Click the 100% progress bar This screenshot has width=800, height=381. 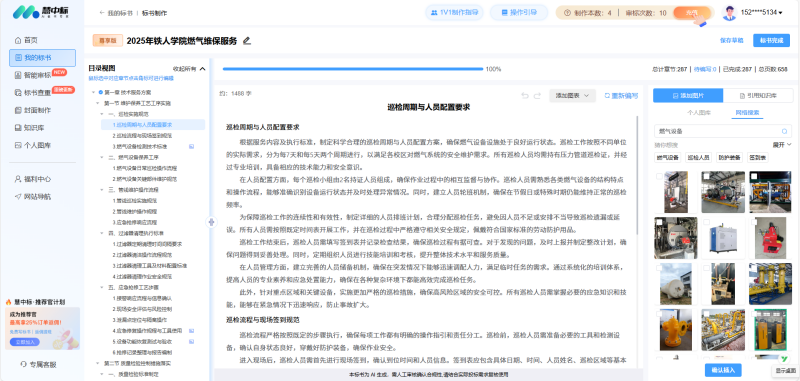tap(353, 69)
